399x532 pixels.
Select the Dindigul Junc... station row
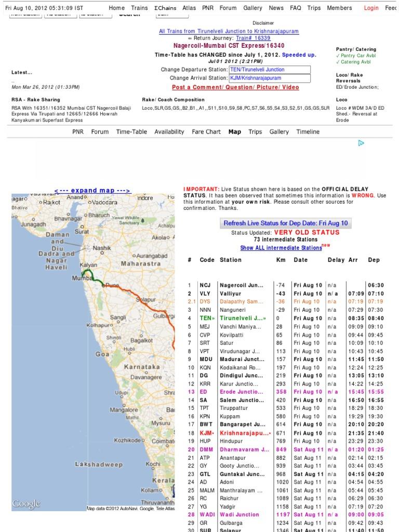286,376
